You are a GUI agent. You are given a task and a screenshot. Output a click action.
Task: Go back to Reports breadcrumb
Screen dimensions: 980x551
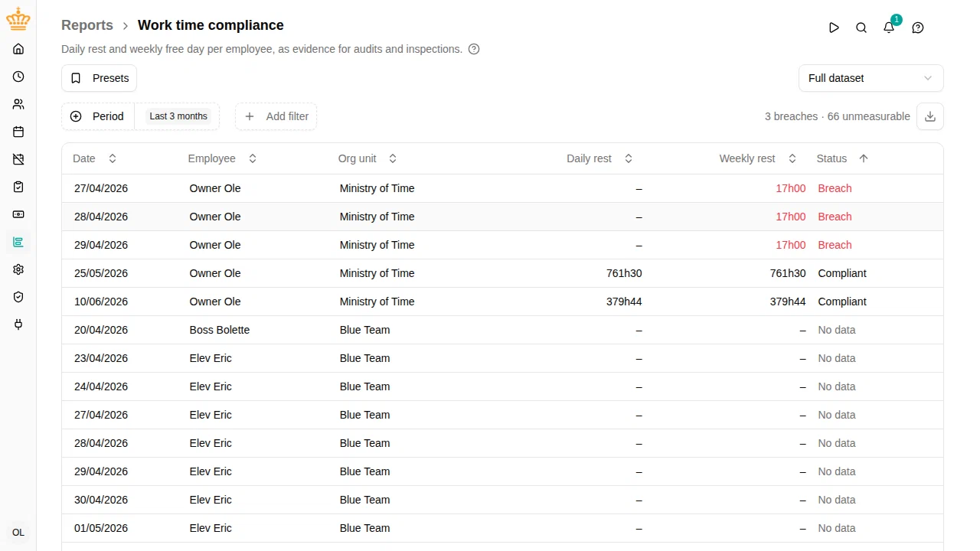(x=87, y=25)
